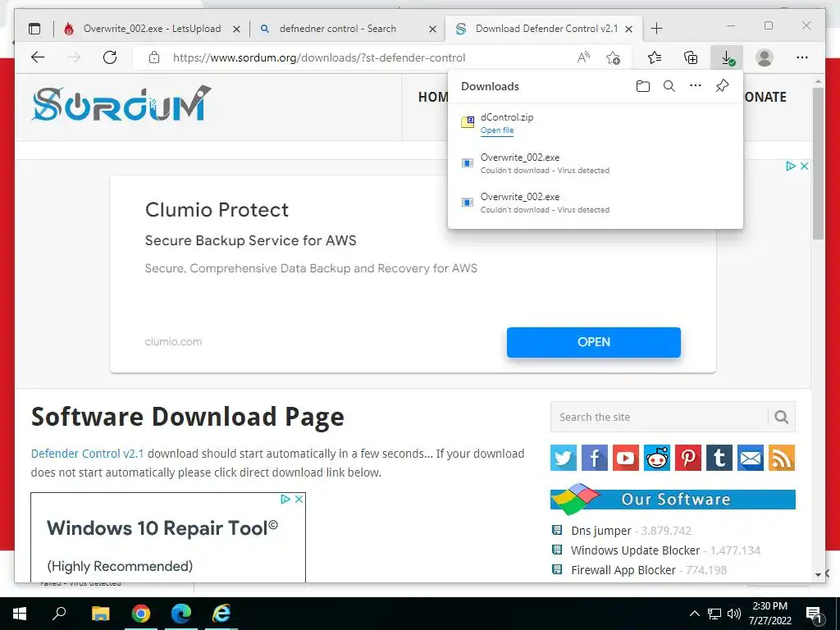Open File Explorer from taskbar
This screenshot has height=630, width=840.
coord(100,614)
